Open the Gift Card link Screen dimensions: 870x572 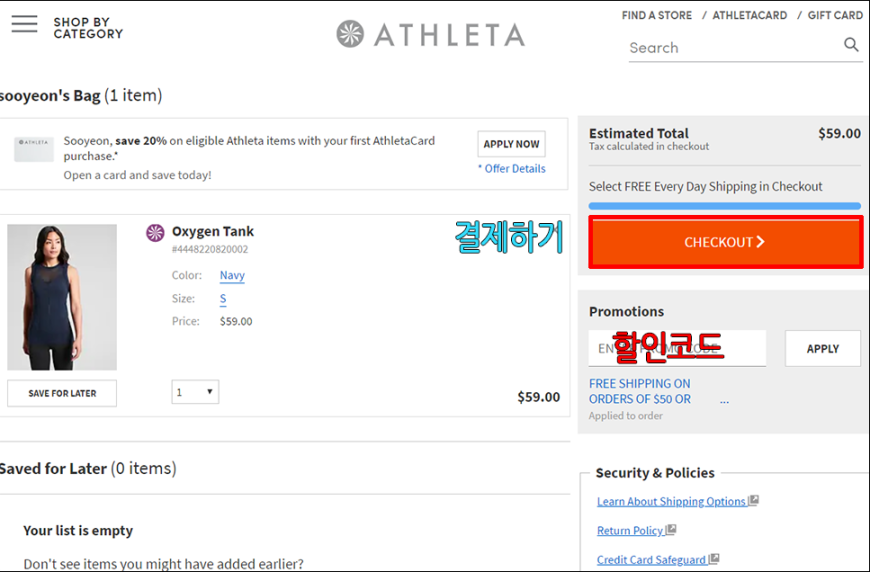pyautogui.click(x=835, y=16)
